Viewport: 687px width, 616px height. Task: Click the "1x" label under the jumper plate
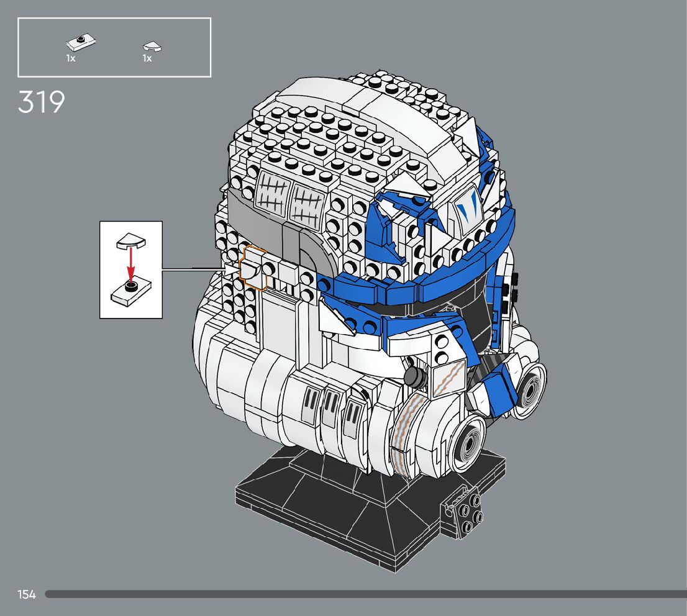point(71,58)
